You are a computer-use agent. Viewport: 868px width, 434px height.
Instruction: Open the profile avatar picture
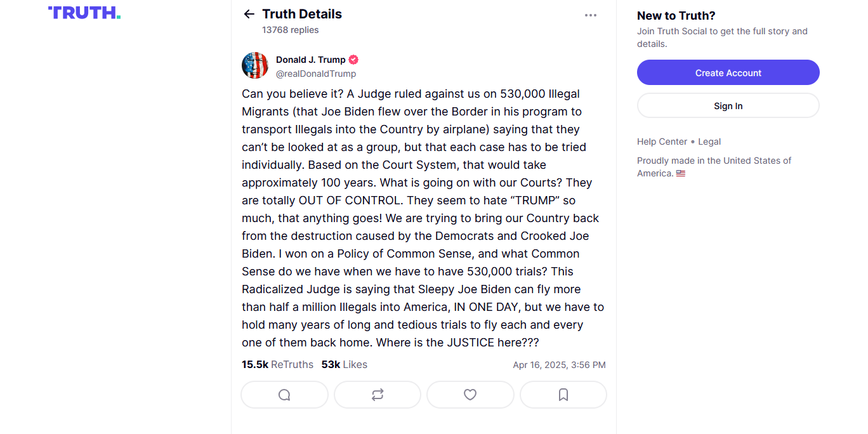point(255,65)
